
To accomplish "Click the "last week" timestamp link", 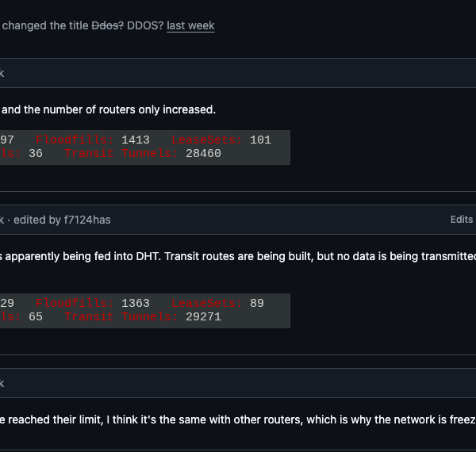I will 190,25.
